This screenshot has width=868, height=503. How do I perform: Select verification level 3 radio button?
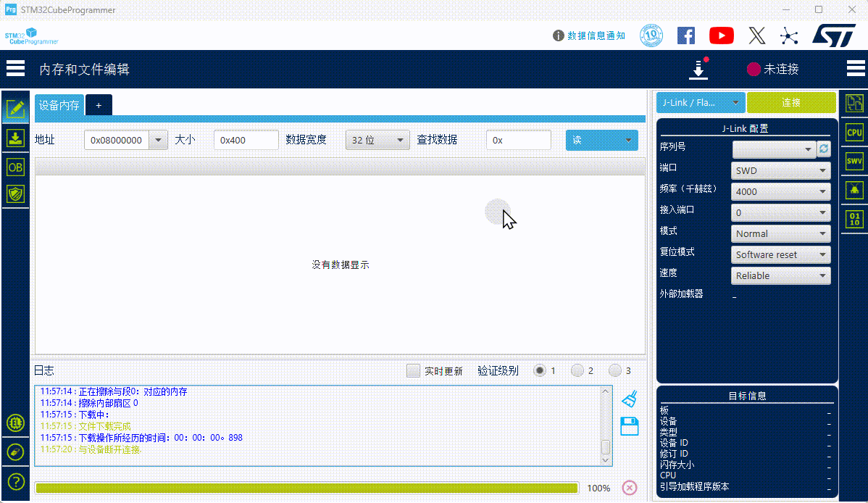pyautogui.click(x=616, y=370)
